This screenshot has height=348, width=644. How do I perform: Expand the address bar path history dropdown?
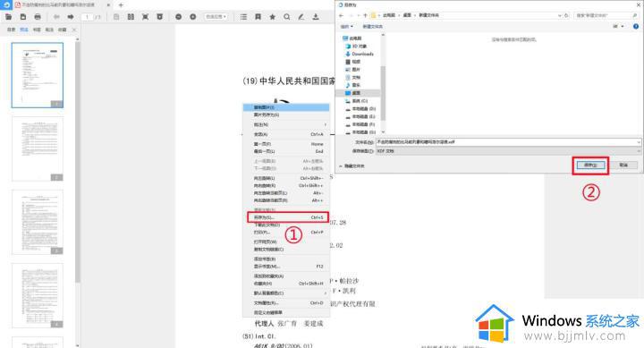coord(559,15)
